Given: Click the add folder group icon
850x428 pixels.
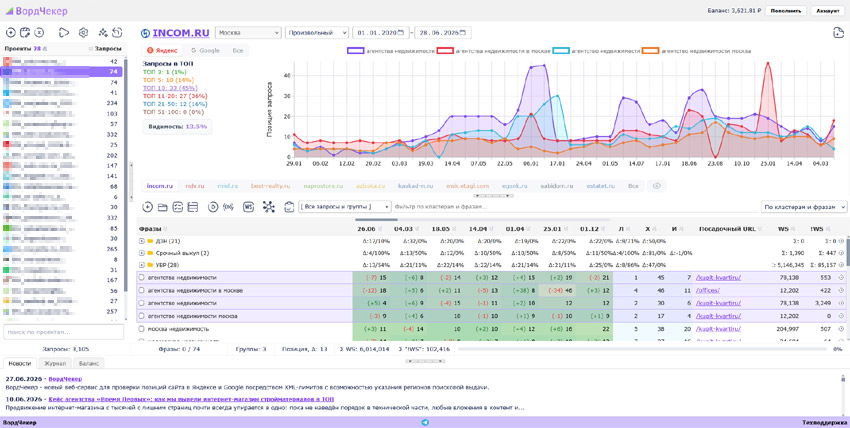Looking at the screenshot, I should (162, 206).
